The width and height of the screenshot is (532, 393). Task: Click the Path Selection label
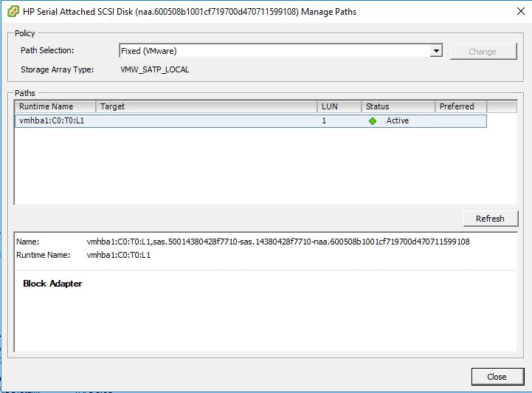[47, 50]
